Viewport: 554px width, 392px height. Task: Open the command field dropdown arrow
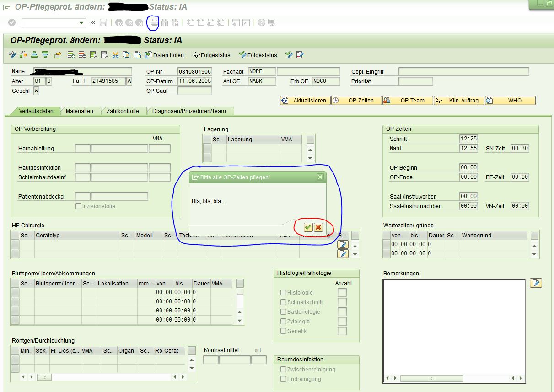click(81, 22)
